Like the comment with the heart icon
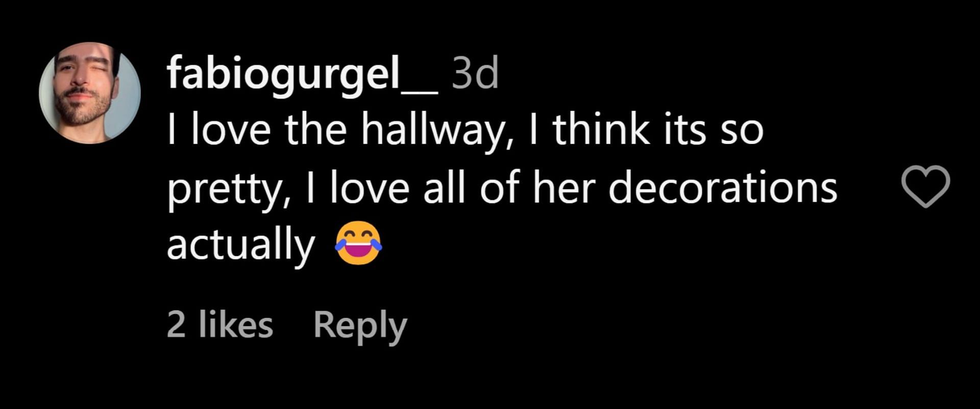980x409 pixels. point(925,187)
